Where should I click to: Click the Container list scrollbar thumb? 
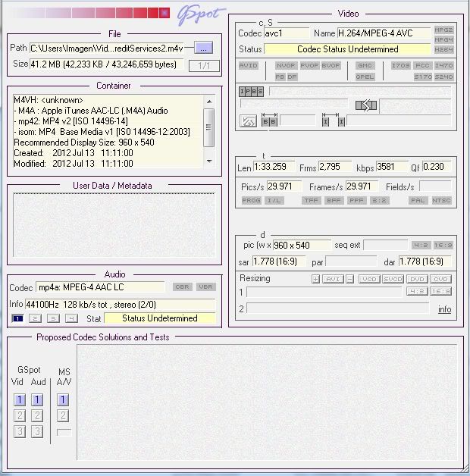[209, 127]
